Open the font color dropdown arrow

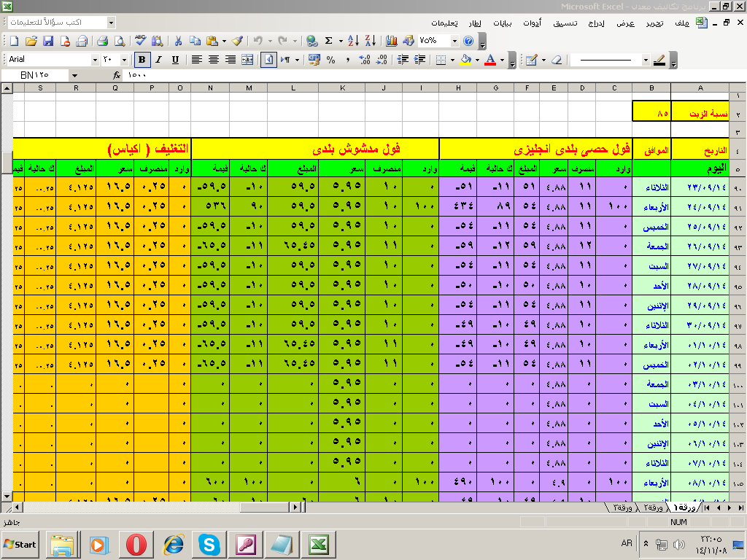[502, 60]
